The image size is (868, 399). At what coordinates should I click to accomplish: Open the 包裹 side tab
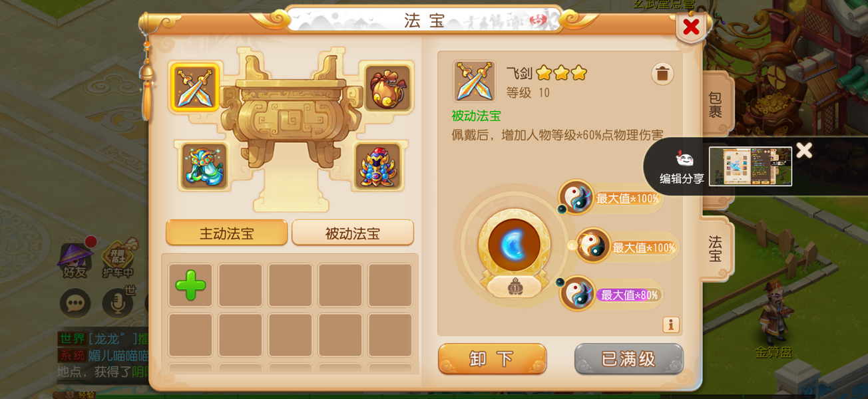pos(716,105)
